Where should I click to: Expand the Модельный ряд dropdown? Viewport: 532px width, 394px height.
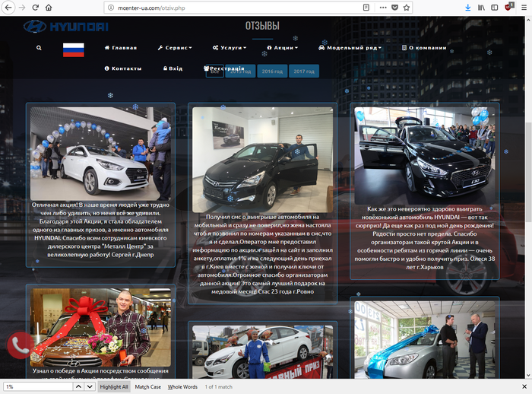350,47
